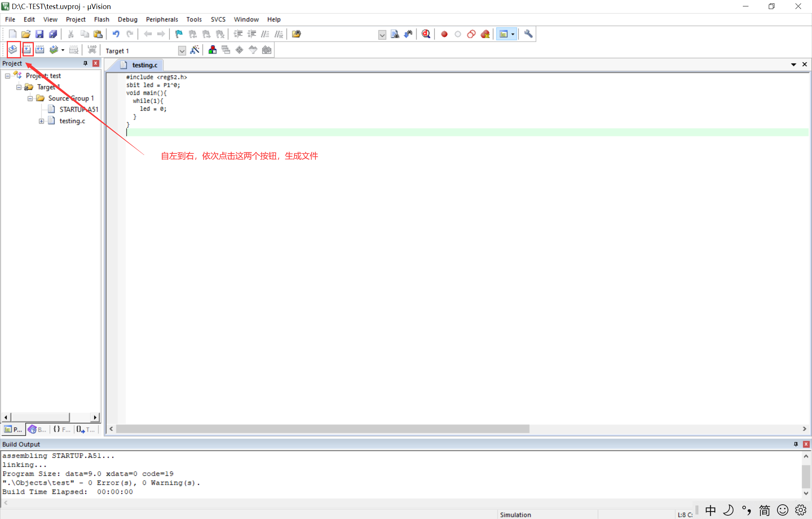Pin the Build Output panel
This screenshot has width=812, height=519.
pyautogui.click(x=795, y=444)
